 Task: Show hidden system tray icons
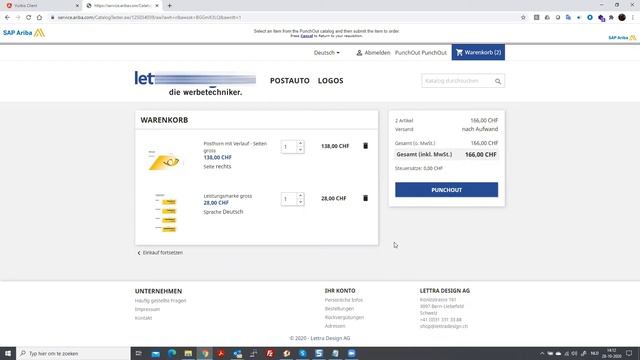(542, 353)
